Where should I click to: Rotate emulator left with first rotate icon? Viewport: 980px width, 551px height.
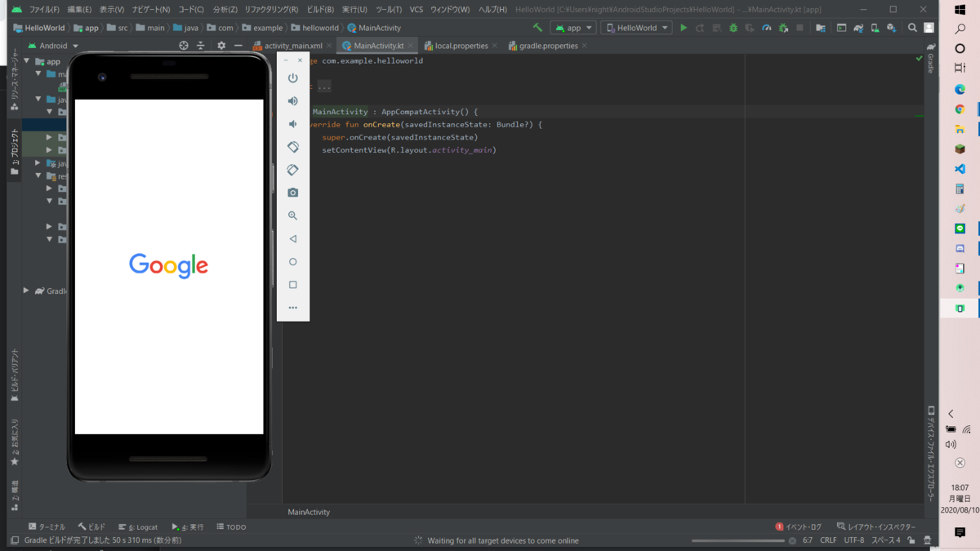(x=292, y=147)
